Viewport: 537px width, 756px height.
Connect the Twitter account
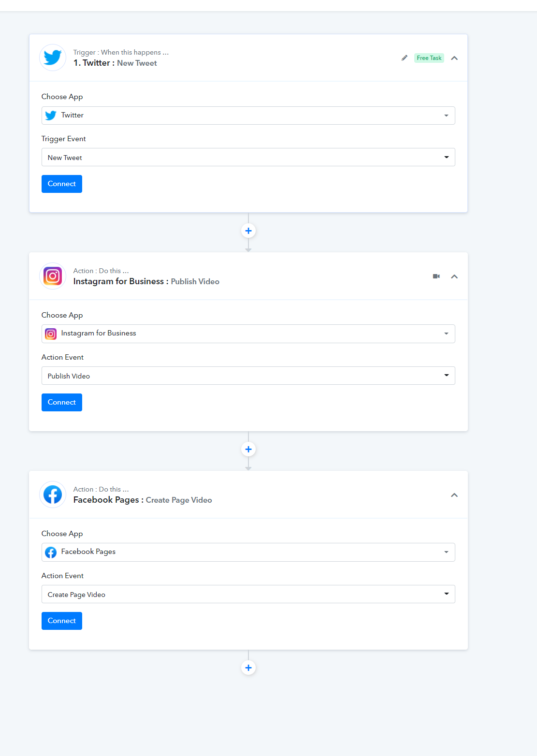[62, 184]
